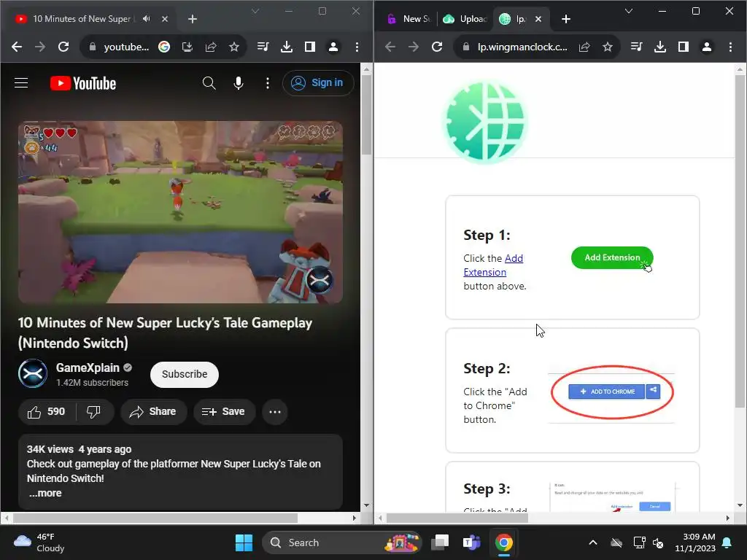747x560 pixels.
Task: Open the GameXplain channel name
Action: (x=88, y=367)
